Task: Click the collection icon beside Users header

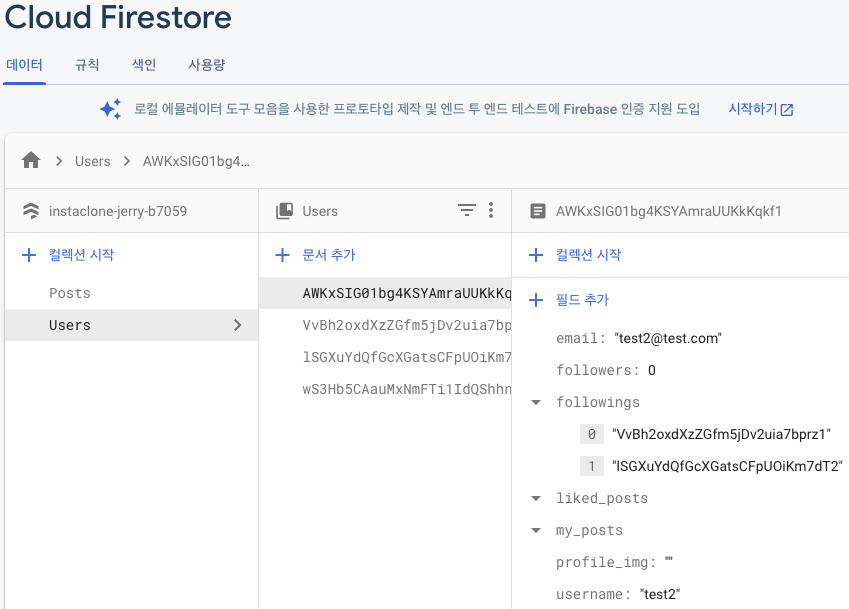Action: [284, 211]
